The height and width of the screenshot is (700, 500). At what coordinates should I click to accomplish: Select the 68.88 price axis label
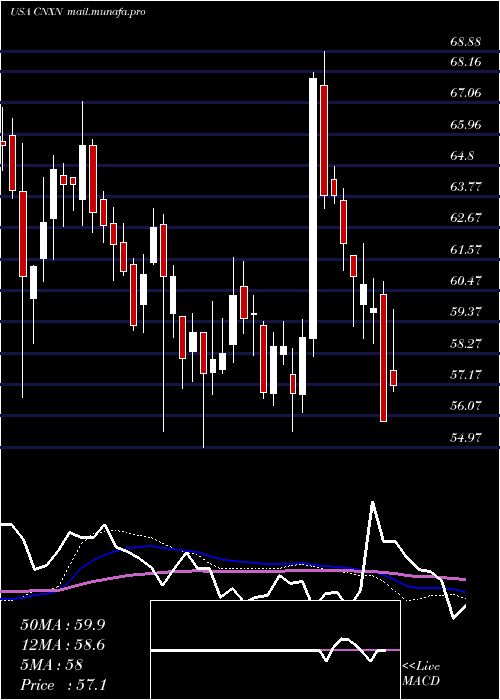466,42
